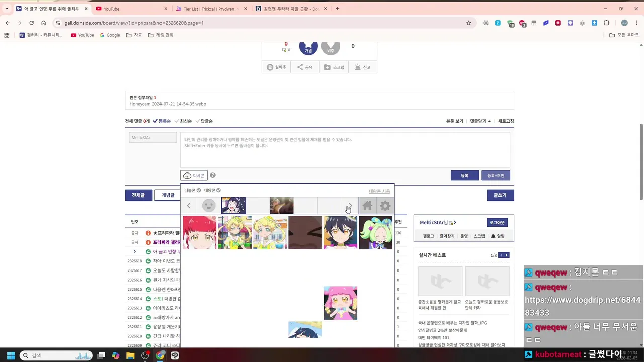This screenshot has width=644, height=362.
Task: Open File Explorer from the taskbar
Action: tap(130, 355)
